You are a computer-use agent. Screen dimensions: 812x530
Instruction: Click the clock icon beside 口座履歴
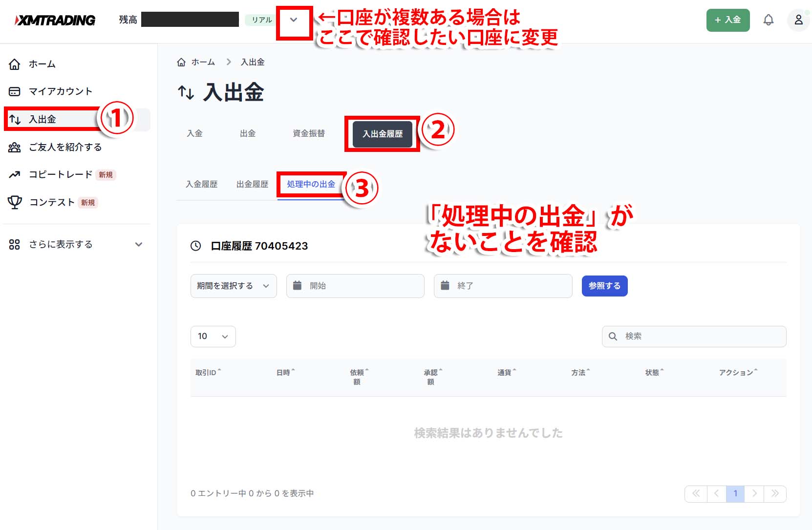(x=195, y=246)
